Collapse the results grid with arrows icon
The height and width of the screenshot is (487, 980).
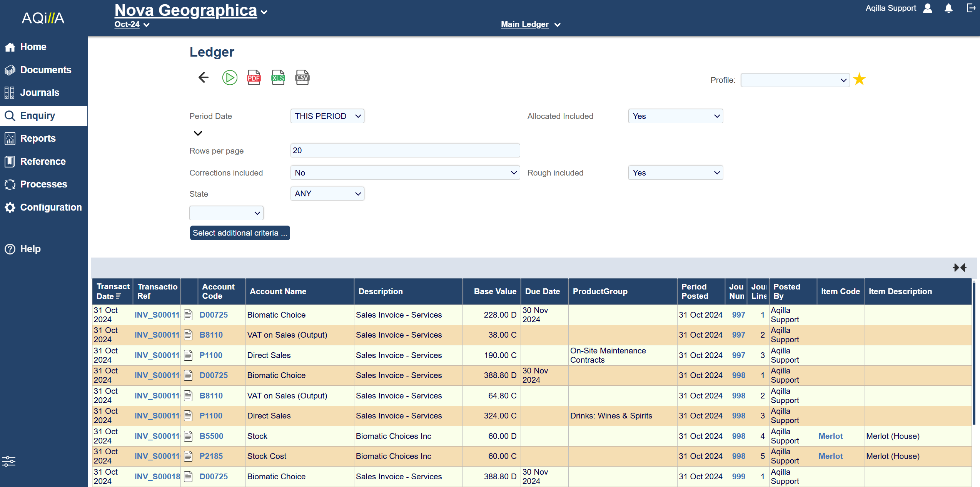point(959,268)
